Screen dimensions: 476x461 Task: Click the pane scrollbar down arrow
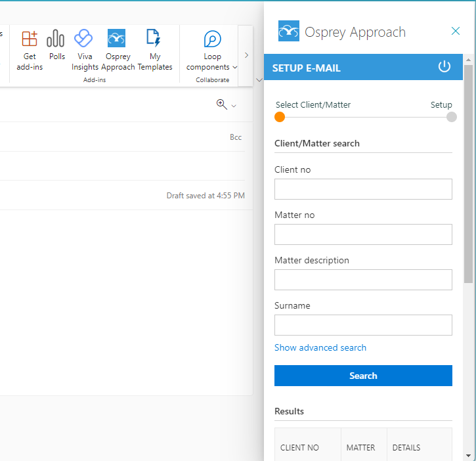(468, 456)
